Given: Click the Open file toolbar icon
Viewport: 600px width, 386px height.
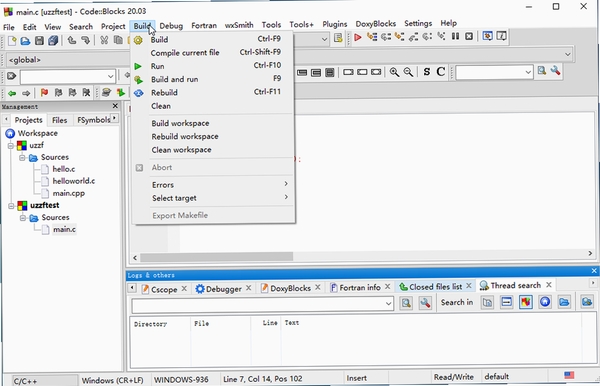Looking at the screenshot, I should [25, 40].
